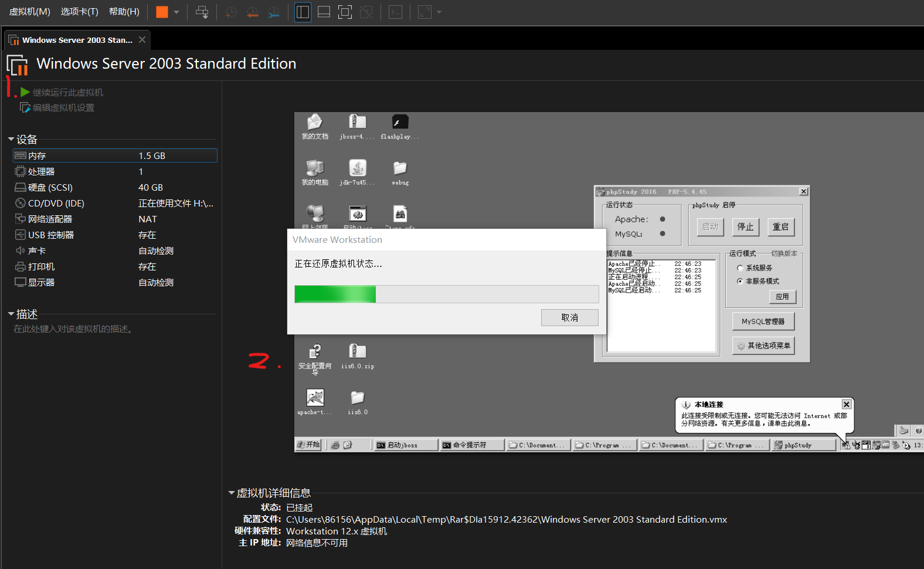Screen dimensions: 924x569
Task: Click the 开始 start button in guest
Action: pos(308,445)
